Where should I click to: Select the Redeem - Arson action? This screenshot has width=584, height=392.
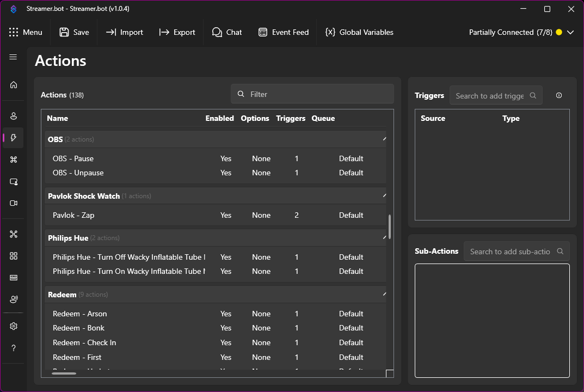click(216, 314)
